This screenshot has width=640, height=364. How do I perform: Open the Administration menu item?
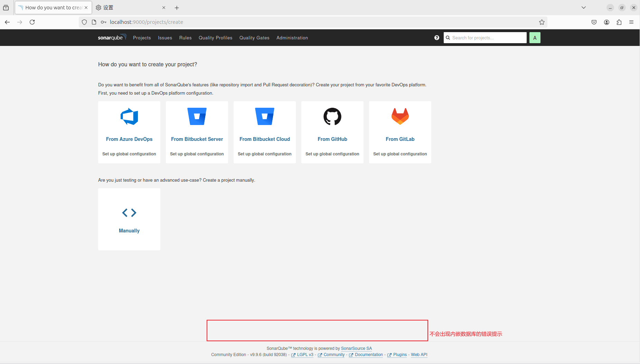[x=292, y=38]
